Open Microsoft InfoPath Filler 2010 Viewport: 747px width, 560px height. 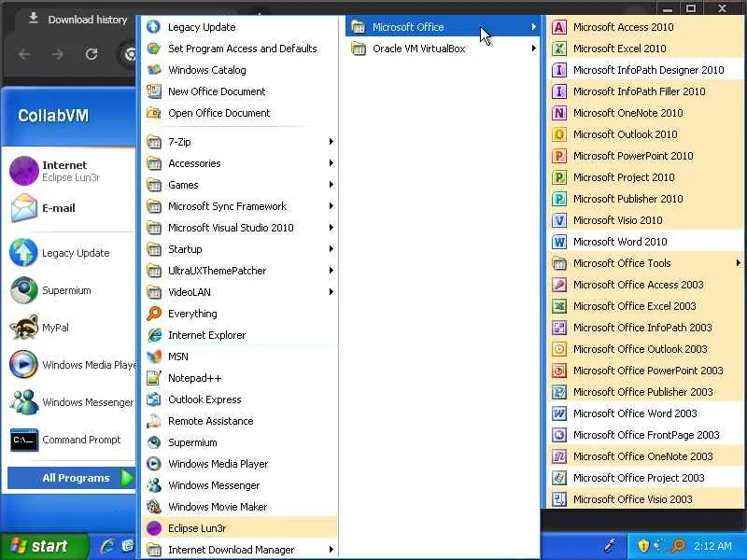644,91
